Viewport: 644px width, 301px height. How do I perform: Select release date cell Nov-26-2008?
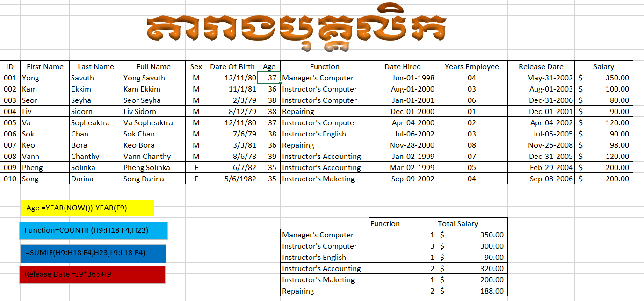coord(541,145)
